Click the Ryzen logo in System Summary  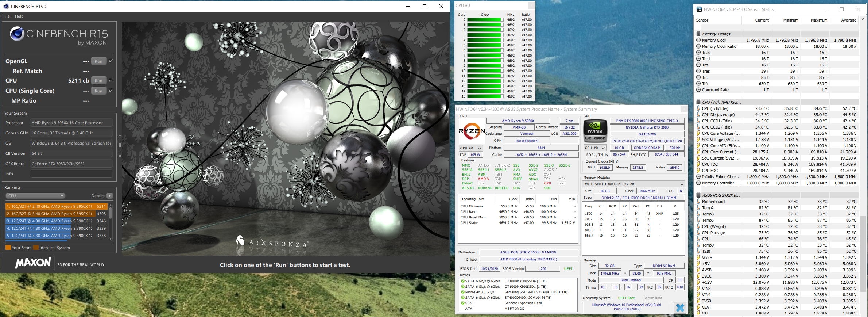click(x=472, y=131)
